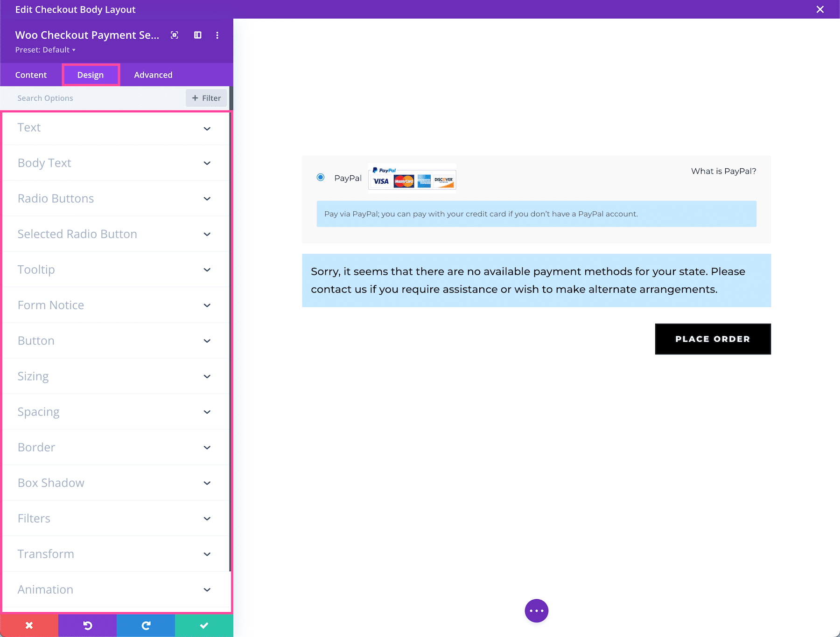Viewport: 840px width, 637px height.
Task: Click the focus/zoom module icon in the header
Action: (174, 35)
